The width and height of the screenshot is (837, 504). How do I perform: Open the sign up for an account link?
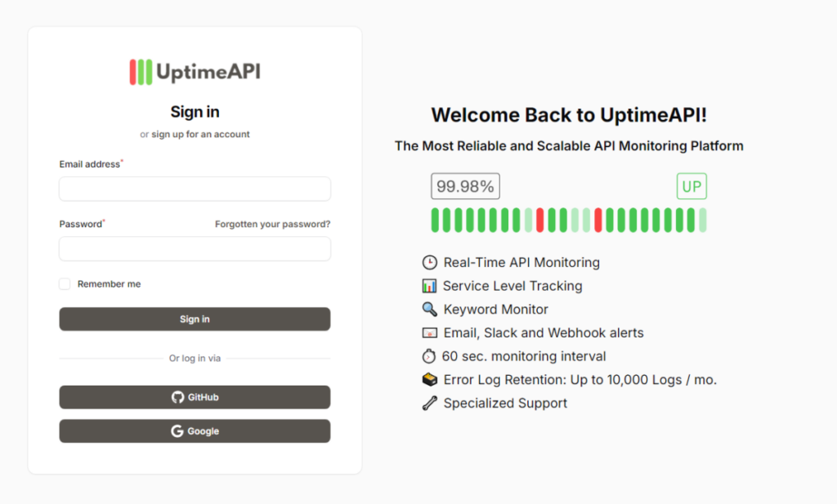(x=200, y=134)
